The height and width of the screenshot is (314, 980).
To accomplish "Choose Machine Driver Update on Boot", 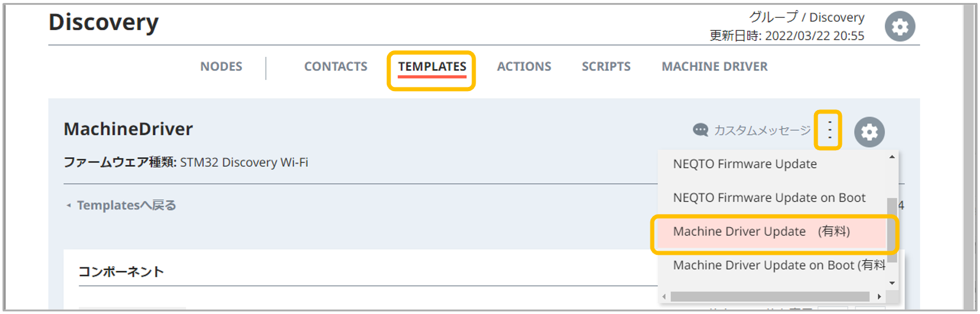I will [779, 266].
